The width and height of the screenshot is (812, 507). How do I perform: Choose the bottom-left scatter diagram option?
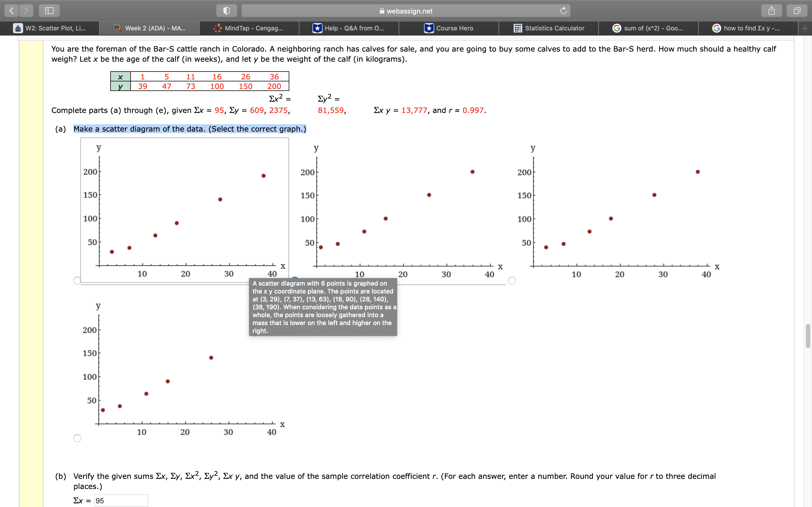coord(77,438)
